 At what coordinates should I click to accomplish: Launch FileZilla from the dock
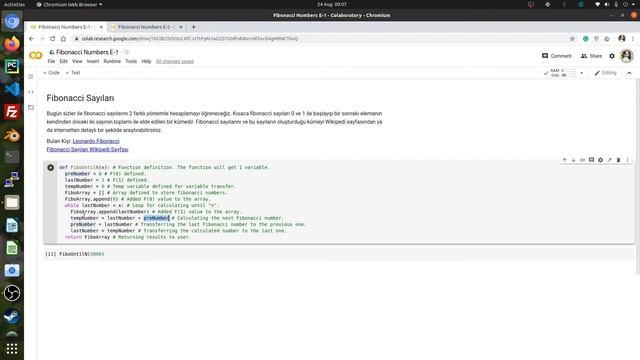pyautogui.click(x=12, y=111)
